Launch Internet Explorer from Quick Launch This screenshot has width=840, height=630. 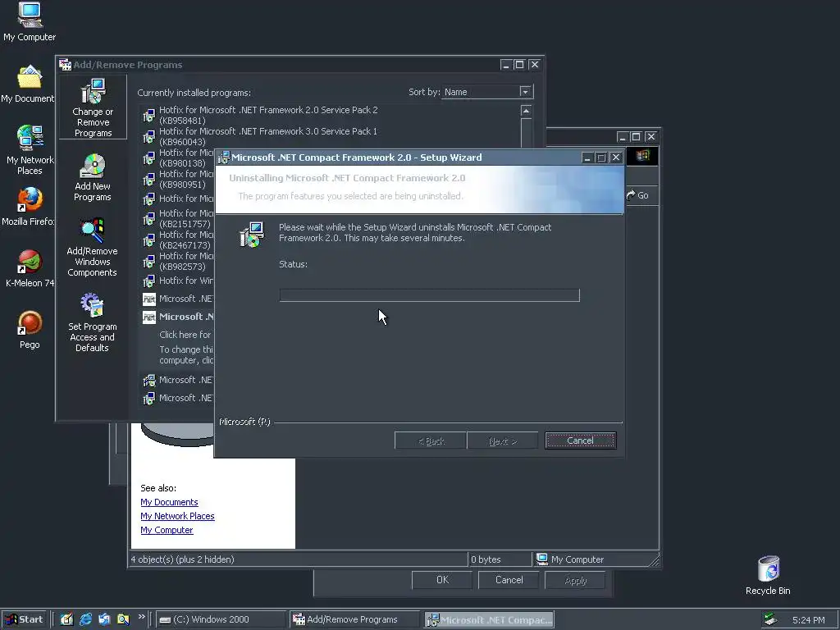coord(85,620)
